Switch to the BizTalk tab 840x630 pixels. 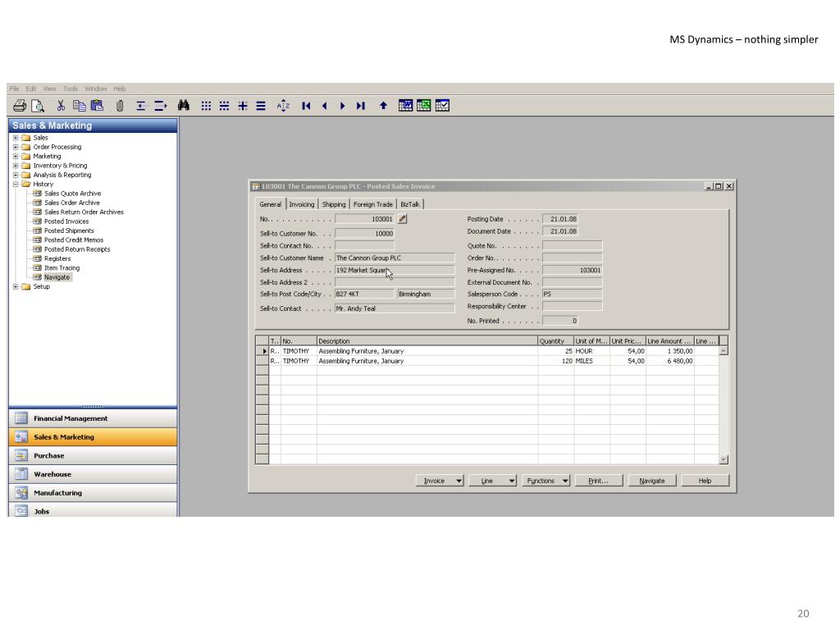[410, 204]
